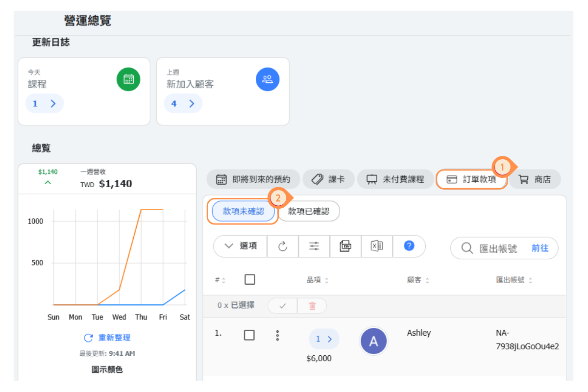Toggle the select-all checkbox in table header
This screenshot has height=392, width=588.
(x=249, y=280)
